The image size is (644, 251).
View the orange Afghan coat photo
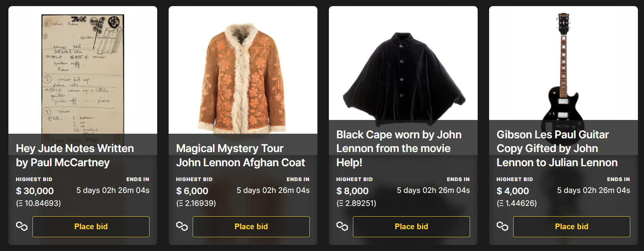click(x=243, y=76)
